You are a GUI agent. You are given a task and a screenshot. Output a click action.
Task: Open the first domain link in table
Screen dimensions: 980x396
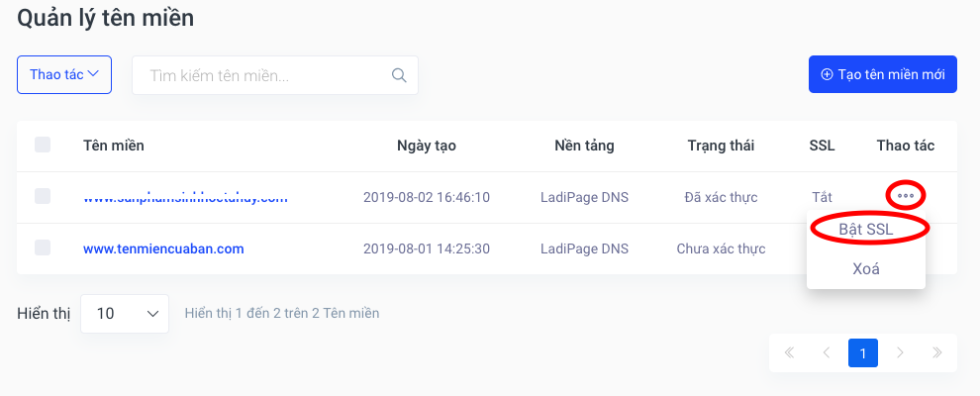[x=185, y=197]
